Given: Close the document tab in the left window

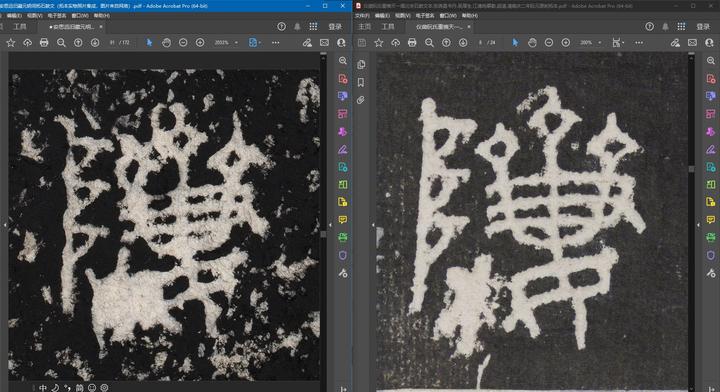Looking at the screenshot, I should coord(101,27).
